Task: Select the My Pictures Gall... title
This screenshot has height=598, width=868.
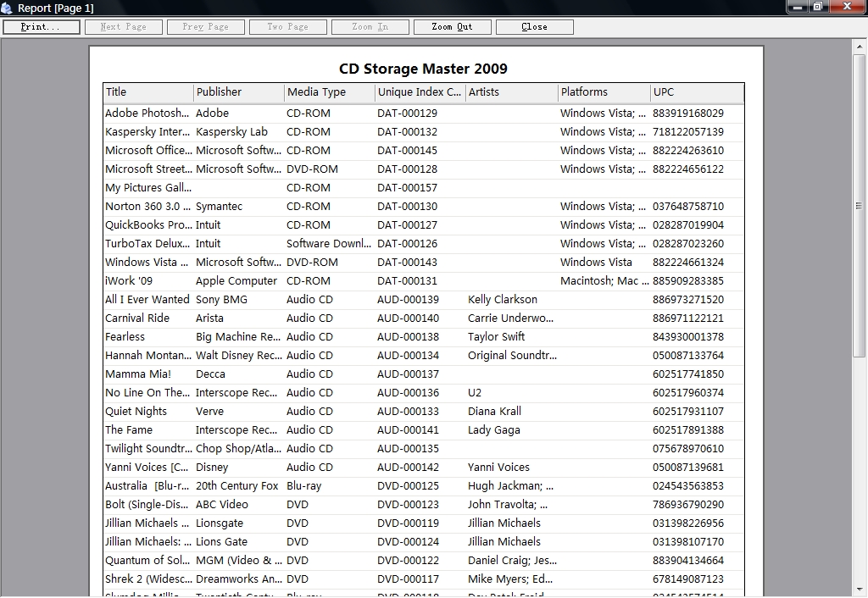Action: [148, 188]
